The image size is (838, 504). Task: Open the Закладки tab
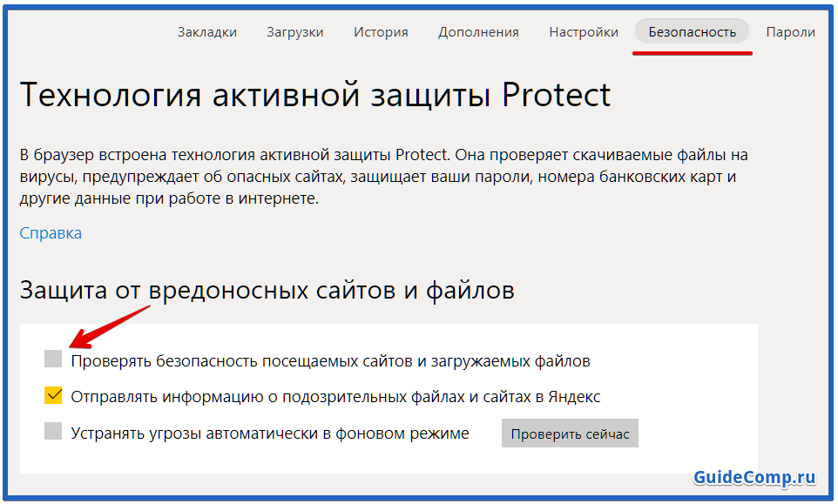coord(206,32)
